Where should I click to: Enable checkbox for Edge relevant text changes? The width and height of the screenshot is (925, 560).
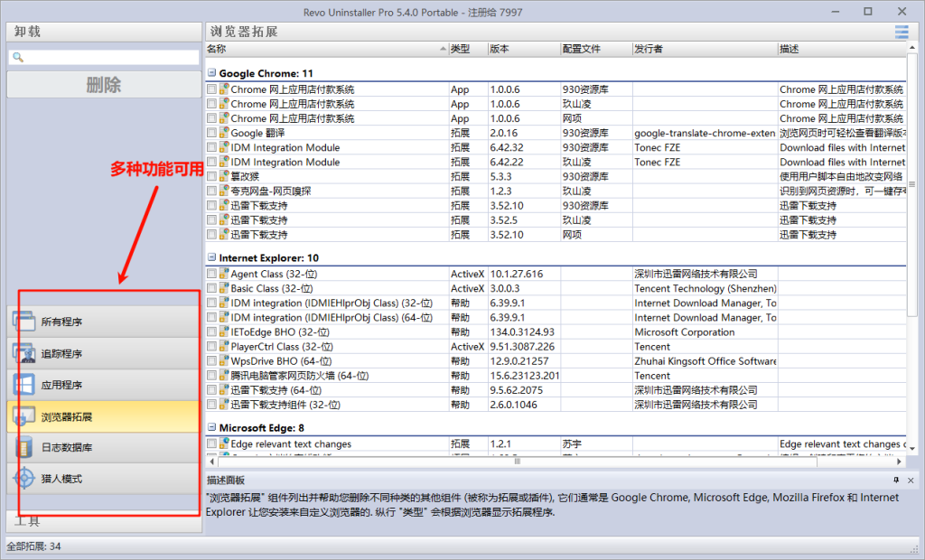pos(211,444)
